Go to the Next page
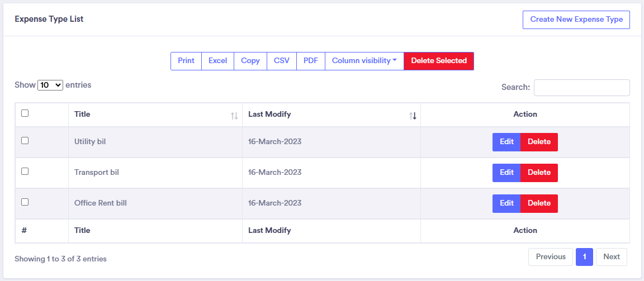This screenshot has height=281, width=644. pyautogui.click(x=611, y=257)
